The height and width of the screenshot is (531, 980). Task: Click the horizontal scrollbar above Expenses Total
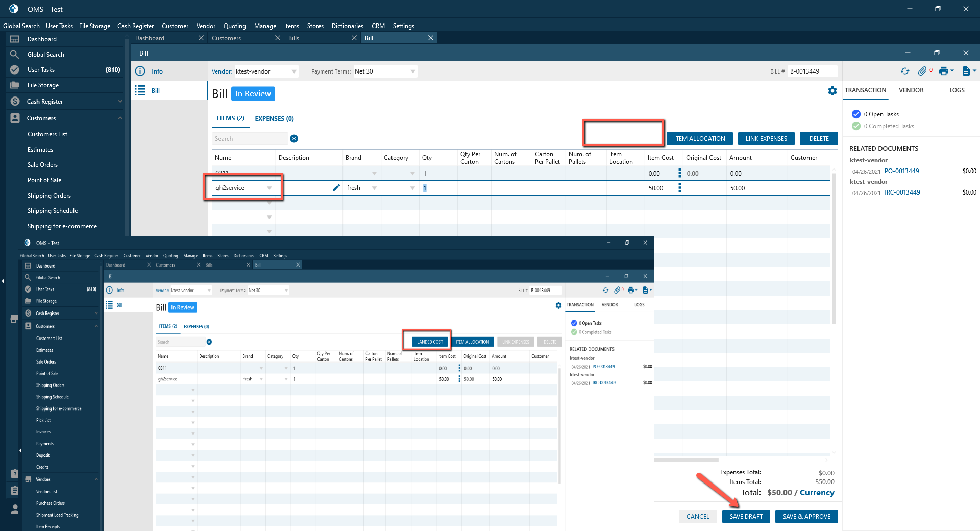(x=687, y=460)
